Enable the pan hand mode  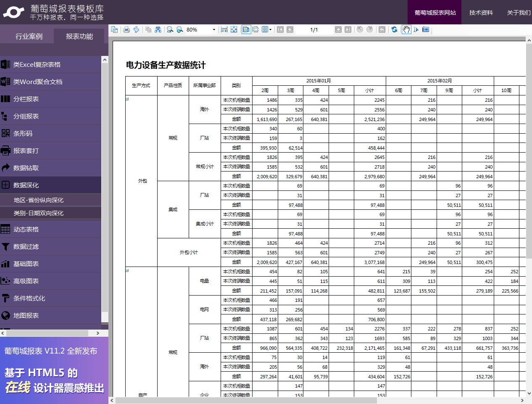click(x=406, y=29)
